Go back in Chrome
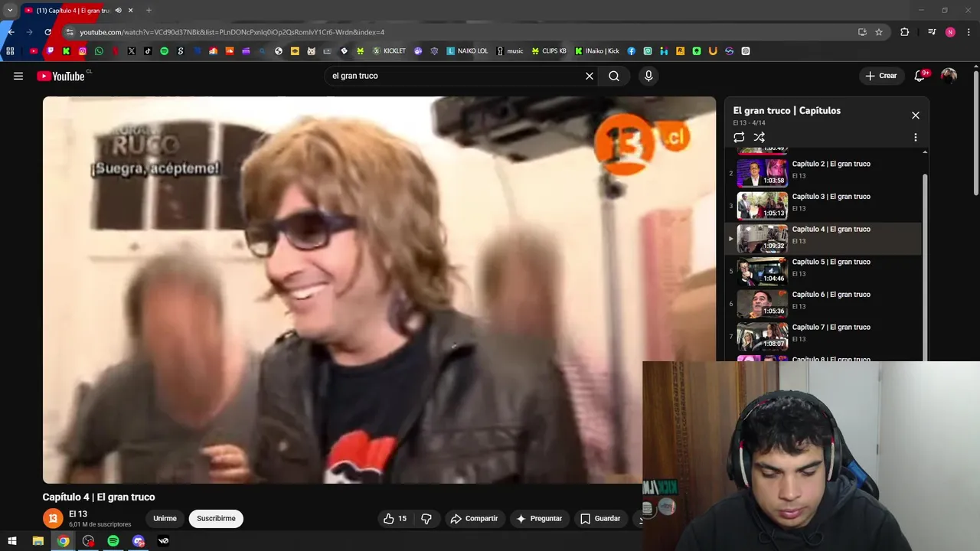980x551 pixels. 10,32
